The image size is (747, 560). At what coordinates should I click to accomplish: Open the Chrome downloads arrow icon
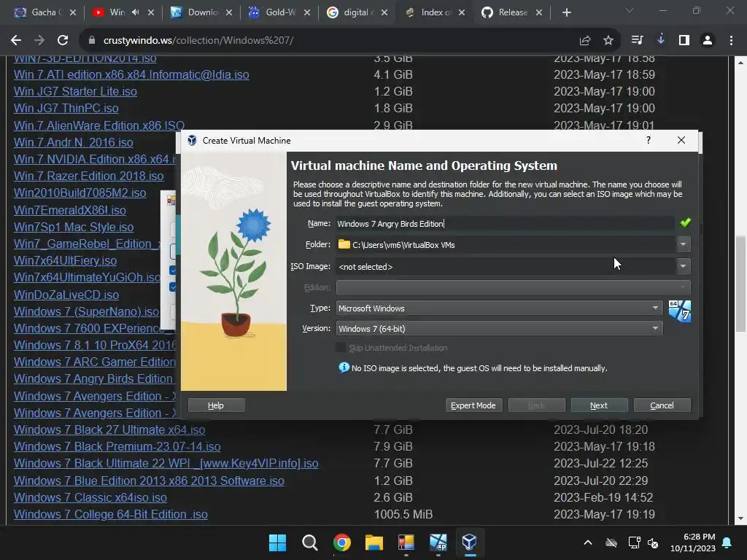660,40
